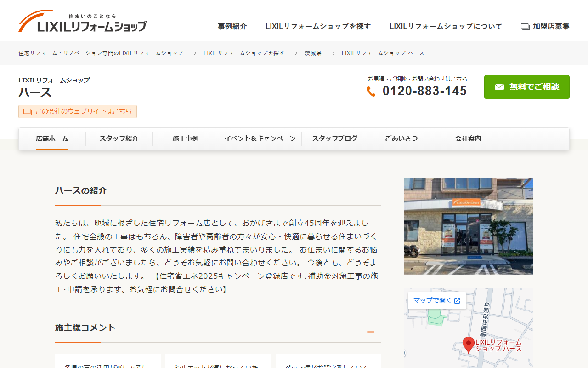Click the external link icon beside マップで開く

(x=457, y=301)
